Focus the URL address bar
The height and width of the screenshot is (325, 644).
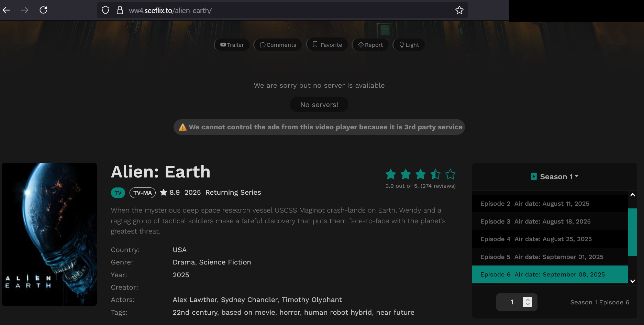(x=282, y=10)
